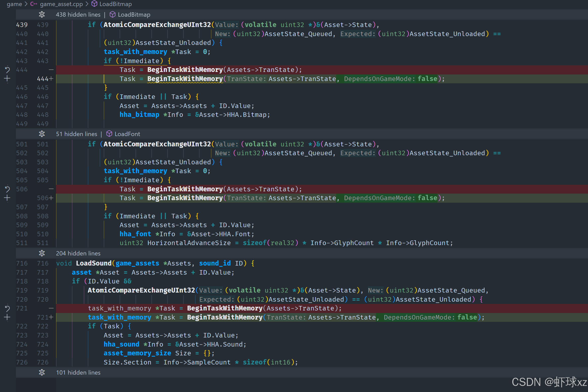This screenshot has width=588, height=392.
Task: Open game folder breadcrumb item
Action: pos(14,4)
